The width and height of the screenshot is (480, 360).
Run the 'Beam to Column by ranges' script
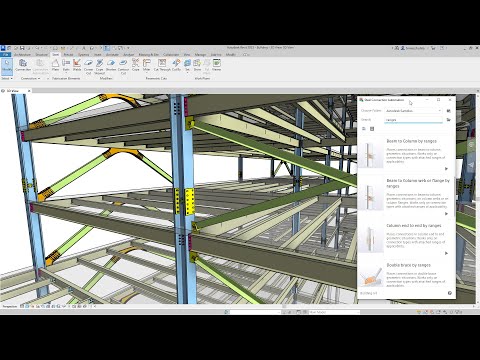pyautogui.click(x=447, y=169)
